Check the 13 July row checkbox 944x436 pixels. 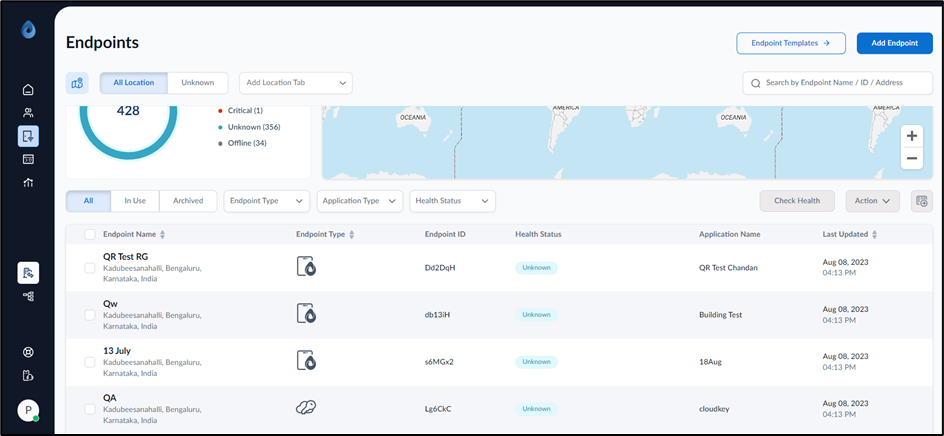point(90,362)
